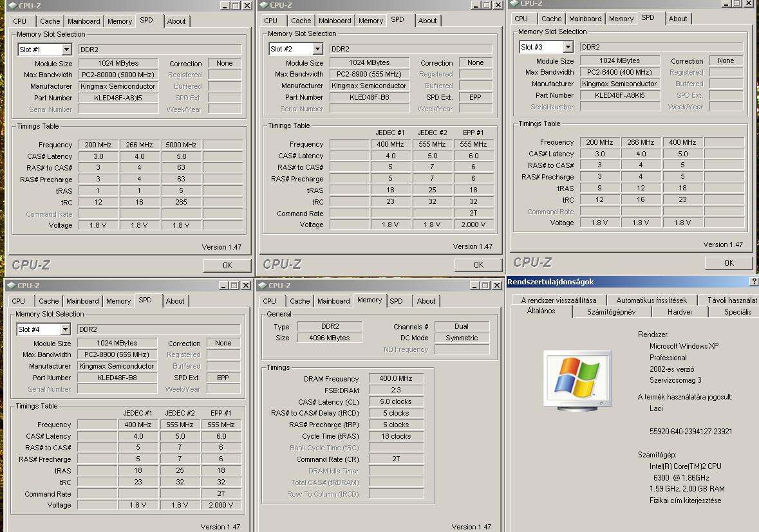Select Cache tab in Slot #3 window
Image resolution: width=759 pixels, height=532 pixels.
click(551, 19)
